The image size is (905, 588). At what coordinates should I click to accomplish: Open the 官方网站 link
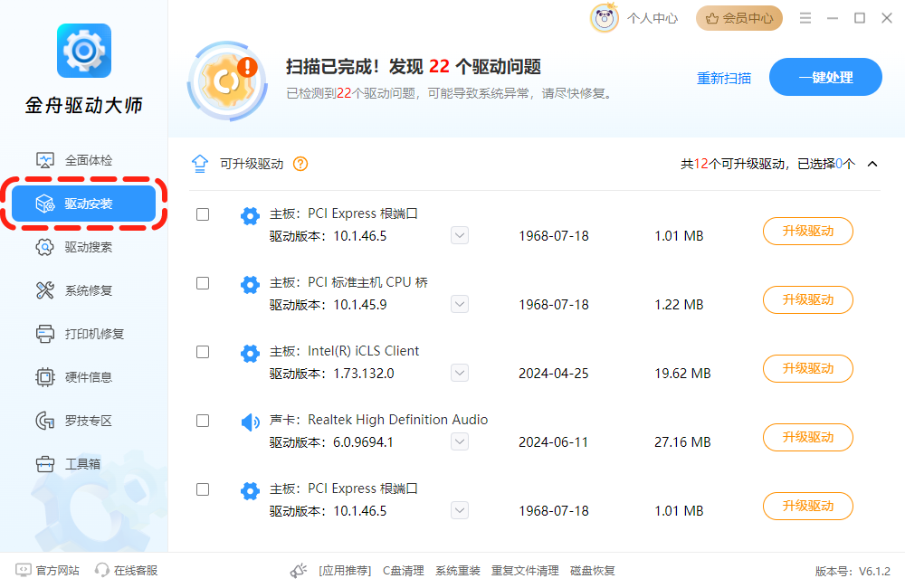[57, 571]
